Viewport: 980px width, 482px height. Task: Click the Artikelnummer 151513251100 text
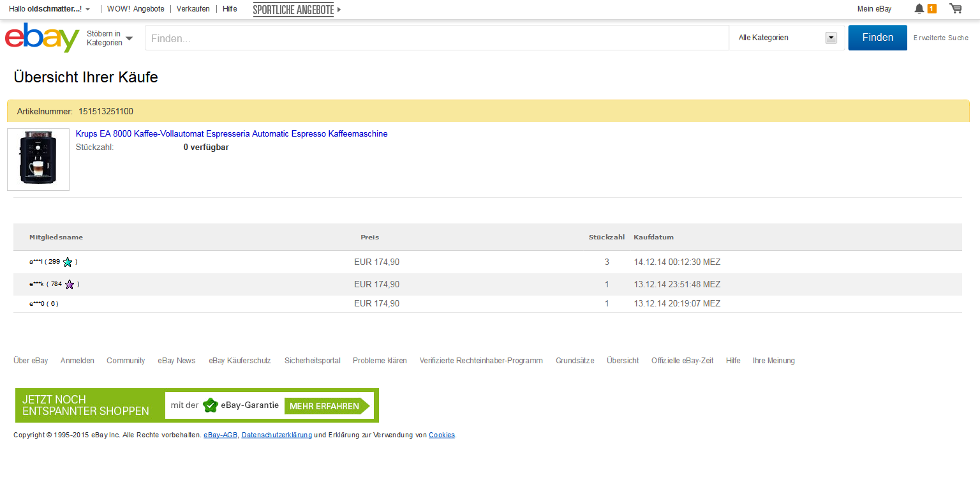(x=75, y=111)
